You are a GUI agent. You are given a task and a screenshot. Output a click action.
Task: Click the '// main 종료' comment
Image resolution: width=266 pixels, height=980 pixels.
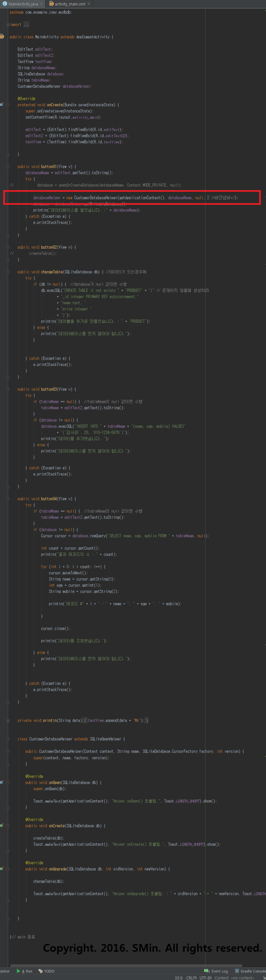click(23, 937)
